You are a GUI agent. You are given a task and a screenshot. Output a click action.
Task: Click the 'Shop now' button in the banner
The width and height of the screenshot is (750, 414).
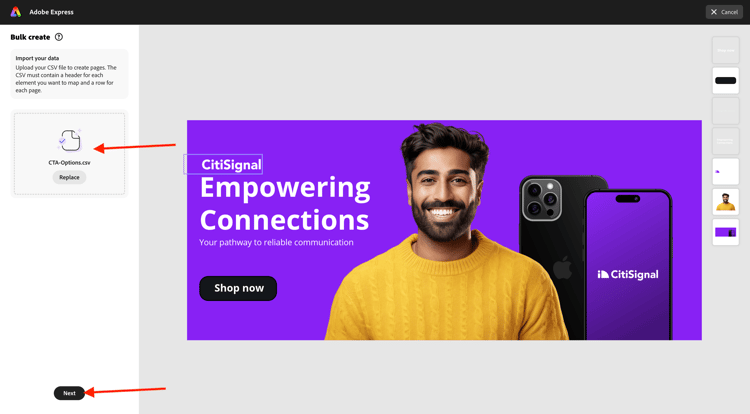point(238,288)
